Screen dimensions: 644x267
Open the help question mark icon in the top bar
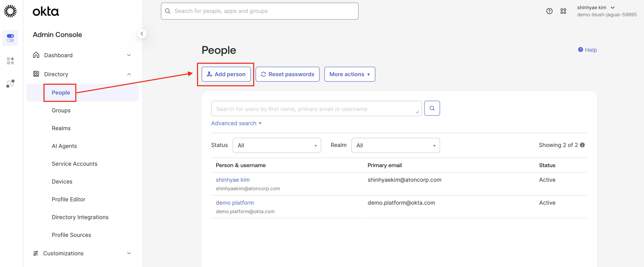point(549,11)
